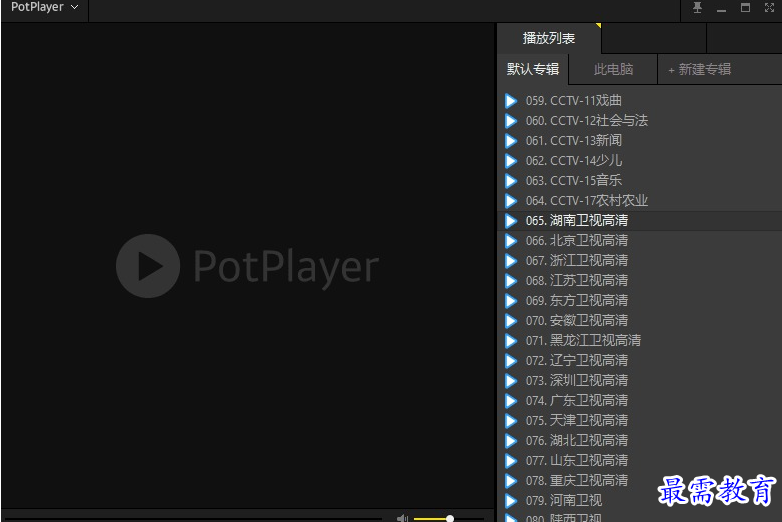Open the 播放列表 tab

tap(549, 38)
